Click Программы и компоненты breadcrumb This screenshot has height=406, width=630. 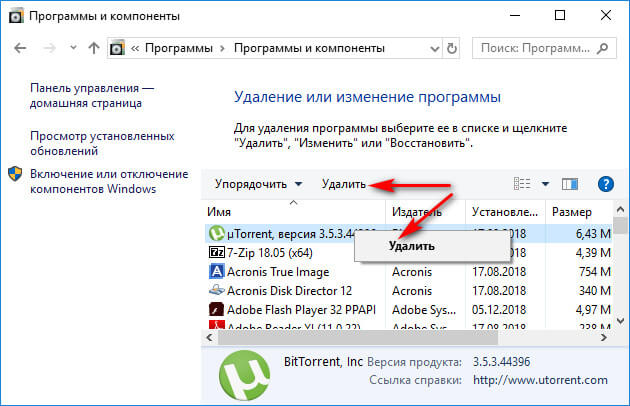[309, 48]
